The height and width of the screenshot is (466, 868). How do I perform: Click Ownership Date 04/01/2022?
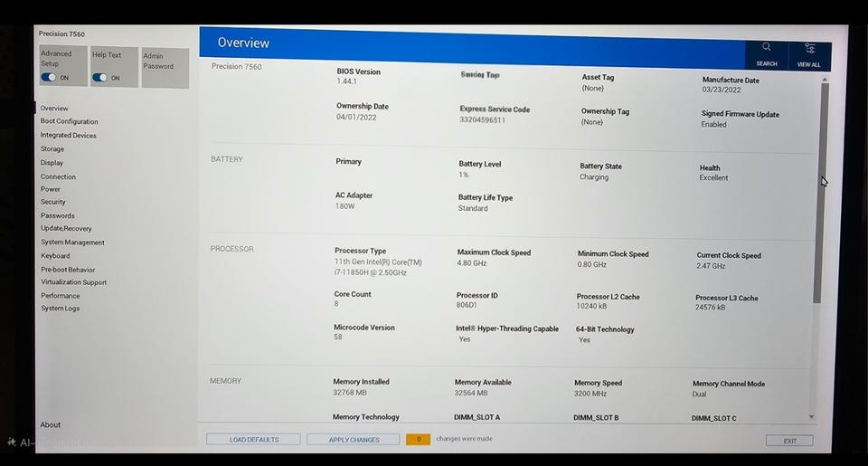356,117
